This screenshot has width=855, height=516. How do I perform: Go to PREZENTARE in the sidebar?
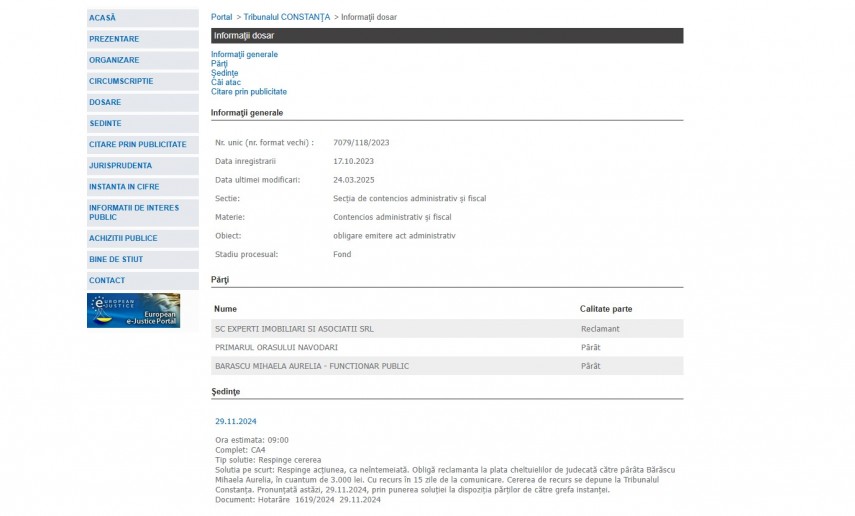click(114, 39)
